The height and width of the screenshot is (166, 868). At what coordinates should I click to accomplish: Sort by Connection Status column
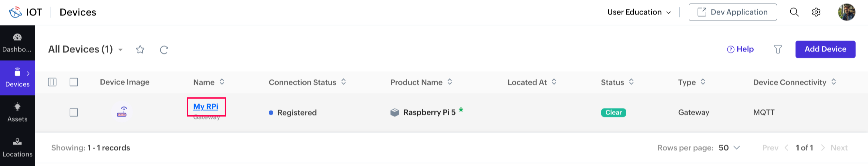pyautogui.click(x=343, y=82)
